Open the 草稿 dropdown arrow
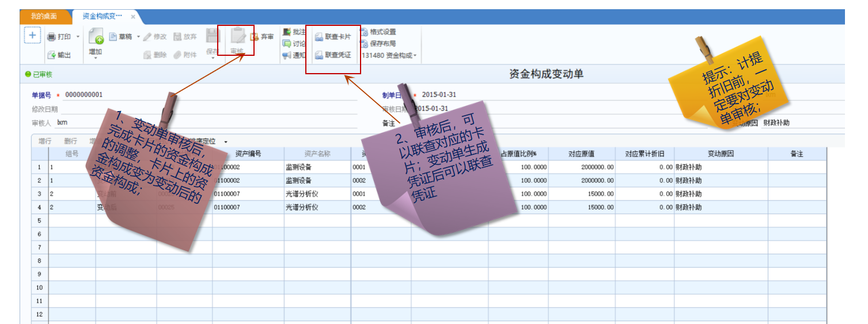The width and height of the screenshot is (868, 324). 138,37
